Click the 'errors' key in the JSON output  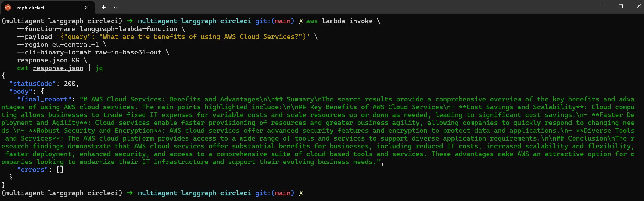pos(32,169)
